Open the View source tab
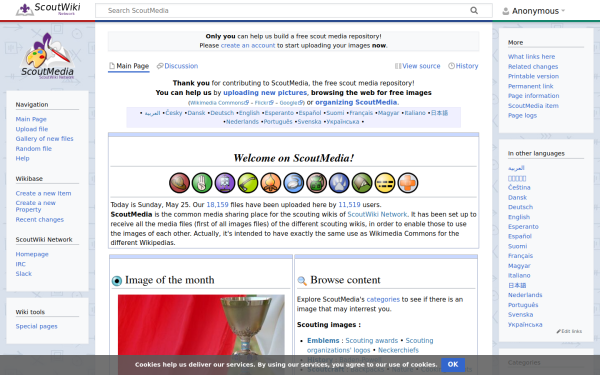600x375 pixels. point(417,66)
